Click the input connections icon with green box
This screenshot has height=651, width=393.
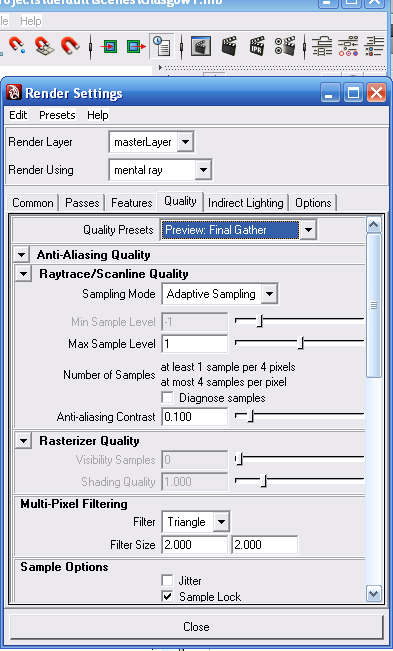[x=109, y=46]
